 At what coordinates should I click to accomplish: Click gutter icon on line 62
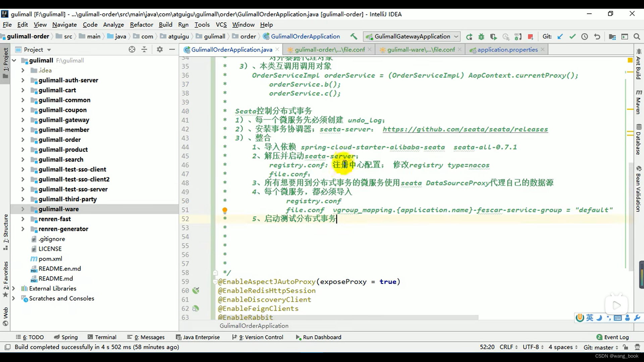[x=196, y=308]
